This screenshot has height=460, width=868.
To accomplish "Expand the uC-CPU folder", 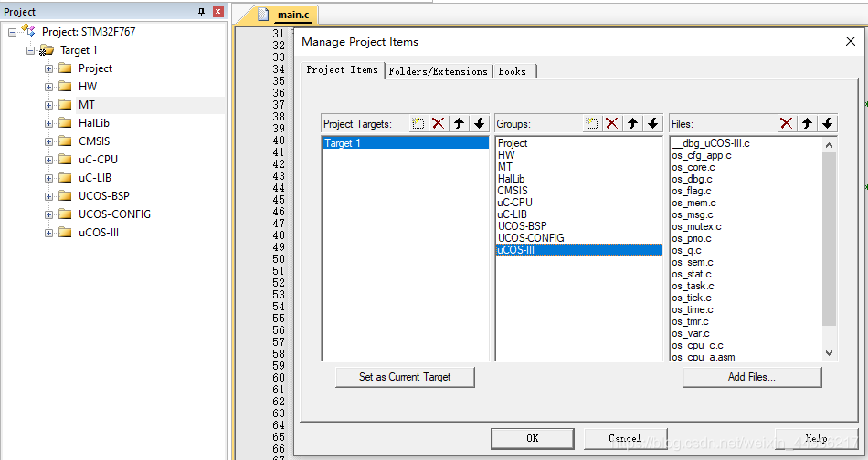I will tap(48, 161).
